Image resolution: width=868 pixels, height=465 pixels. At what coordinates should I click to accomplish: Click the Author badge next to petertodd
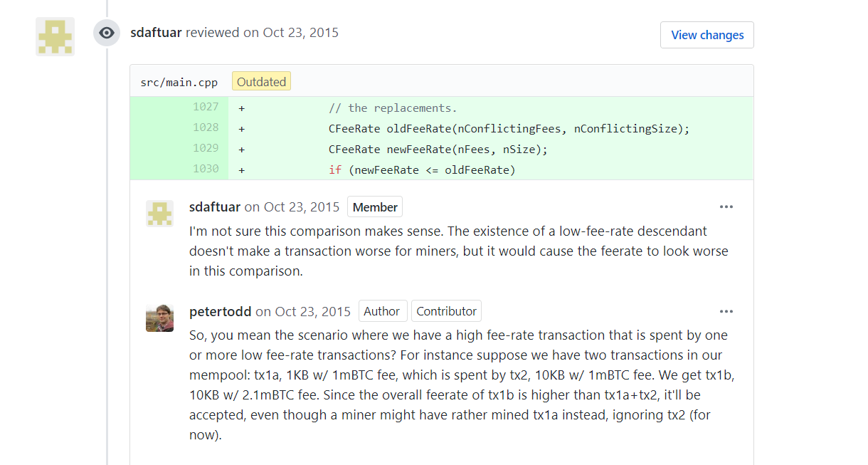(382, 311)
